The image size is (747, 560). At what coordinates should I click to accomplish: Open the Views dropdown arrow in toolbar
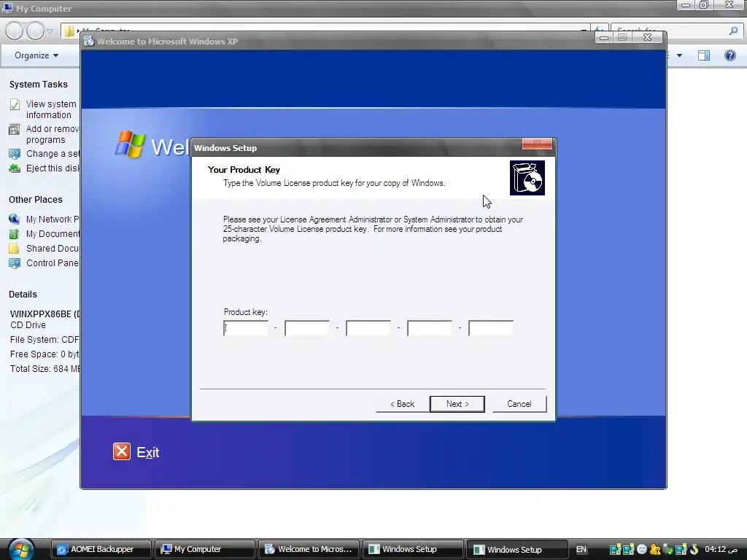tap(679, 55)
